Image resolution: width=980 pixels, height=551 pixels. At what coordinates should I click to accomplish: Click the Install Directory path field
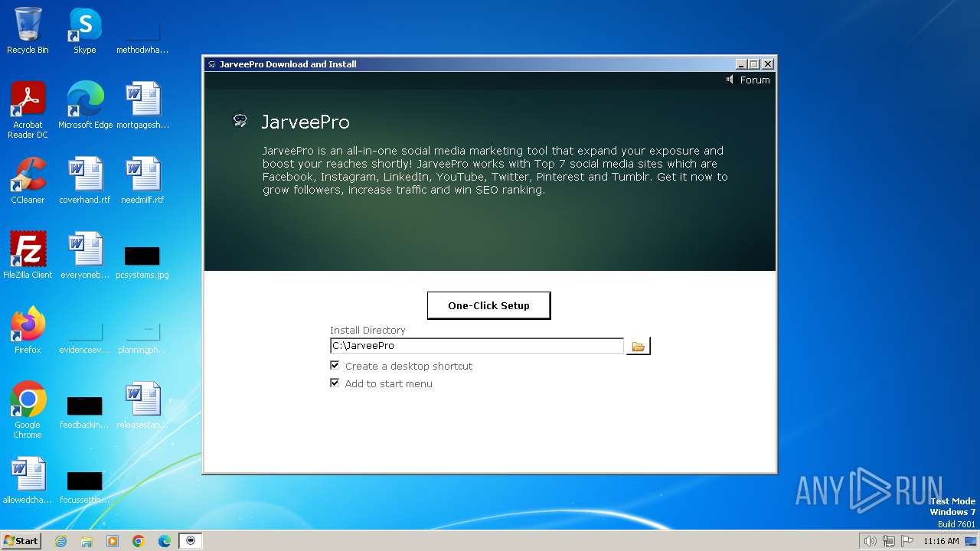point(477,346)
